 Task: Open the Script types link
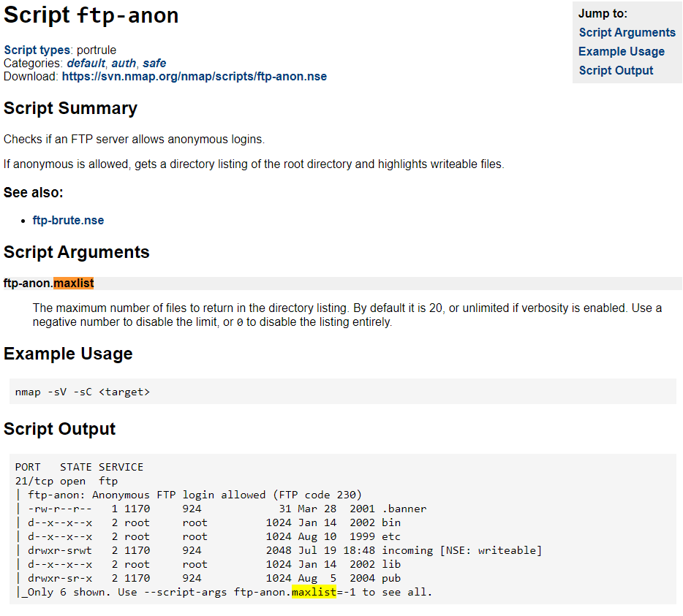[x=37, y=50]
